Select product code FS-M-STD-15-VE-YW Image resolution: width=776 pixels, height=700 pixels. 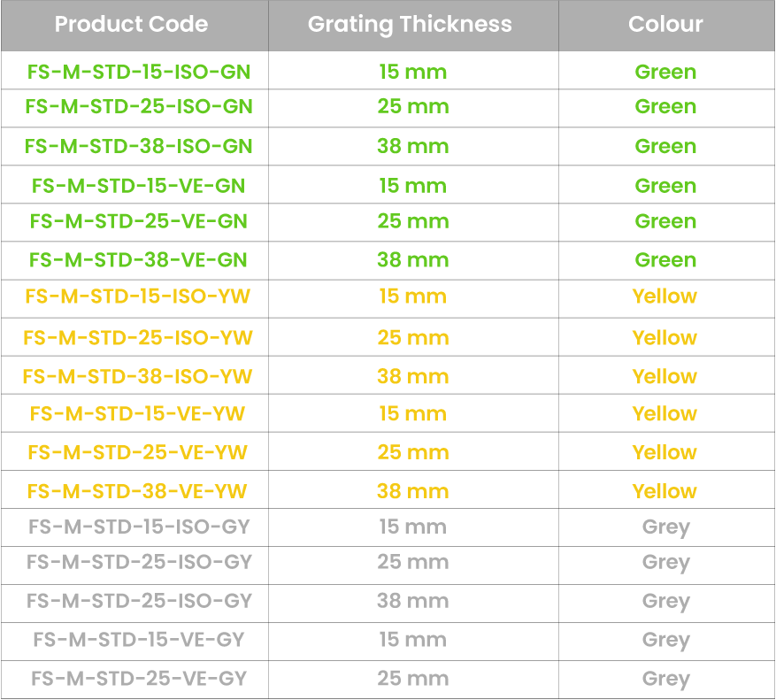point(138,413)
